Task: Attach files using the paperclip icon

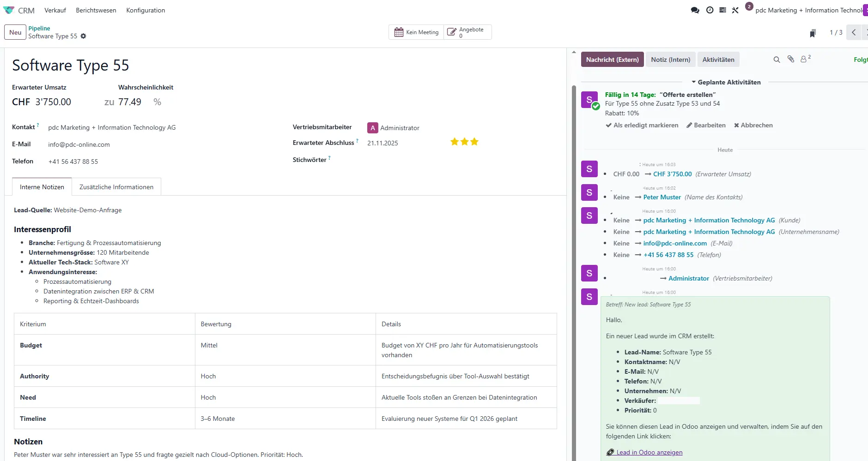Action: coord(791,59)
